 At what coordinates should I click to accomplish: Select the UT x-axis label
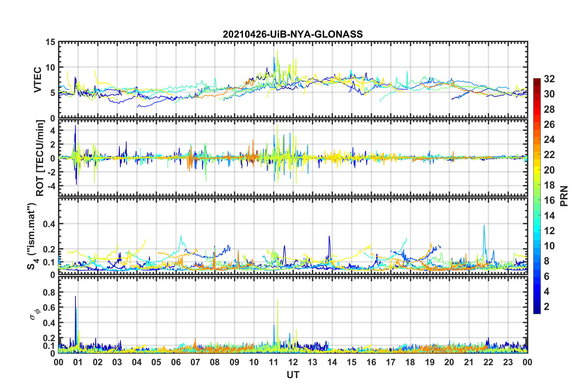(x=293, y=375)
